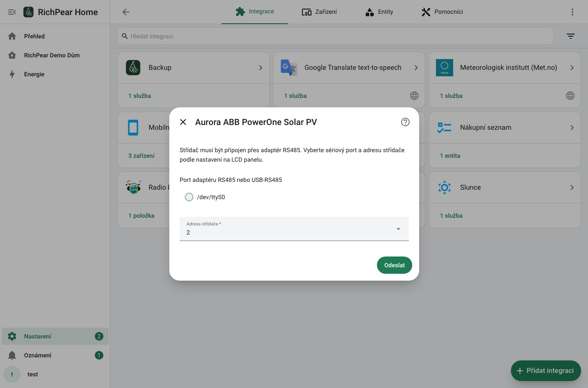Click the Backup integration icon
This screenshot has height=388, width=588.
coord(133,68)
